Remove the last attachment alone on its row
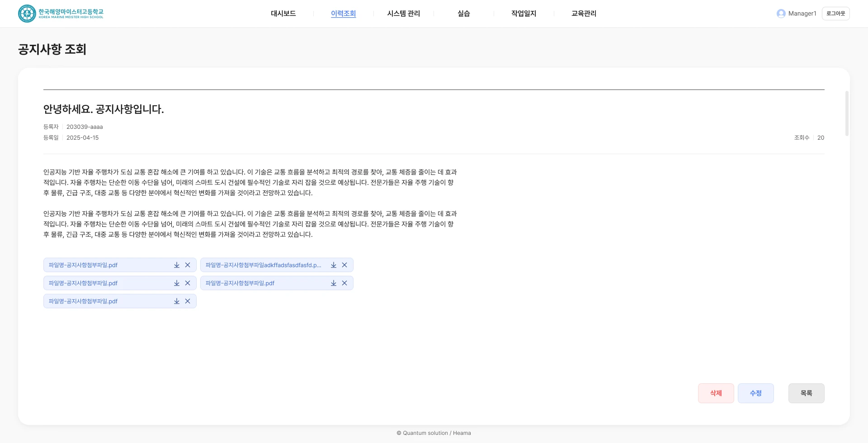The height and width of the screenshot is (443, 868). click(188, 301)
